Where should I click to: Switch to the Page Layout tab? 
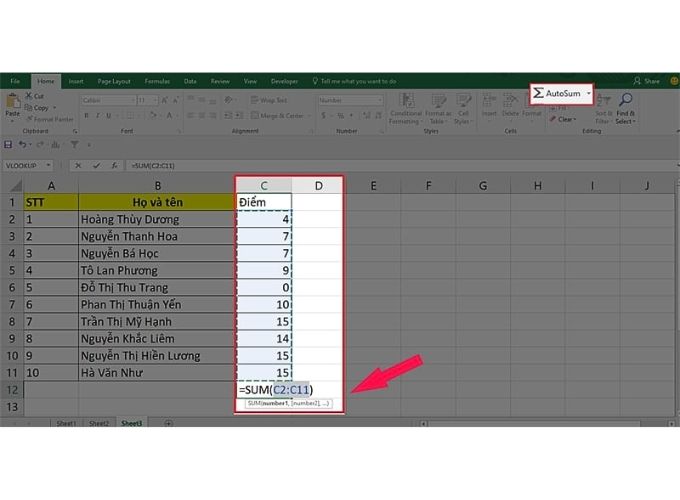coord(114,81)
